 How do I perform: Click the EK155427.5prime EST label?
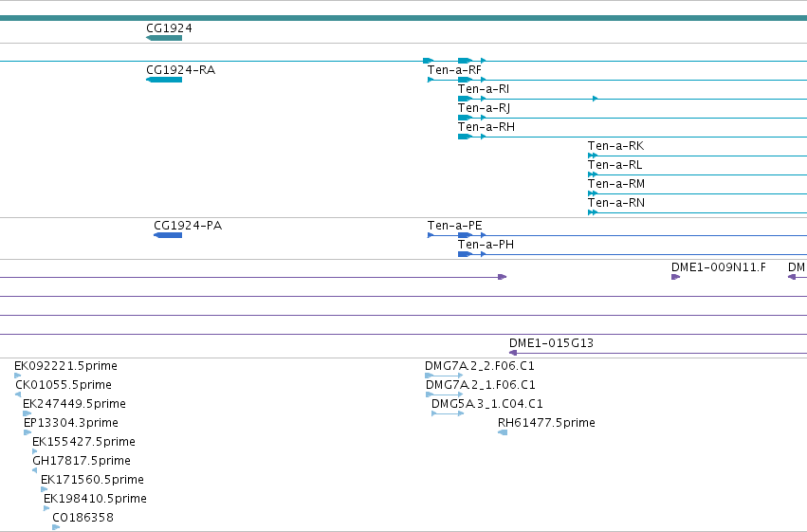[x=83, y=443]
